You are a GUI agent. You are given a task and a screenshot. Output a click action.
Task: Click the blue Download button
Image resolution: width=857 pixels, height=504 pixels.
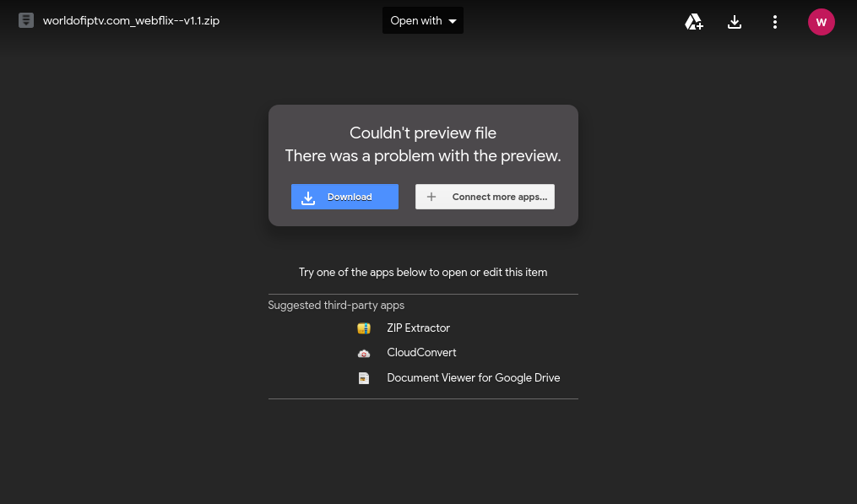tap(344, 197)
